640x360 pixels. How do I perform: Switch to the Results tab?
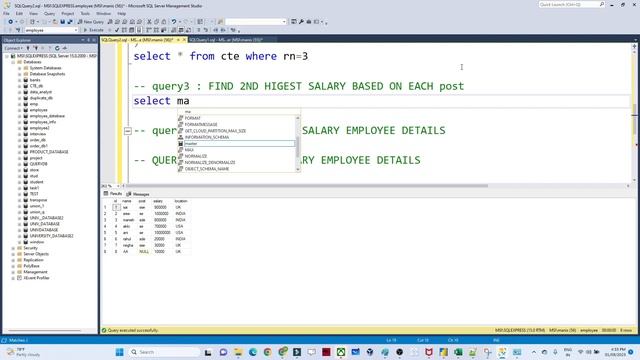[113, 193]
